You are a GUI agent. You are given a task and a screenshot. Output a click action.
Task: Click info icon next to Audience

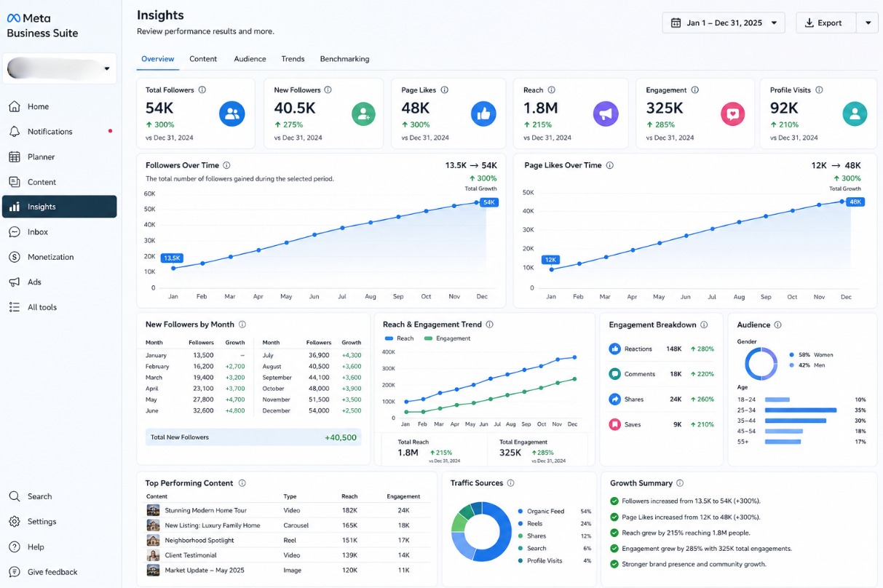pos(778,325)
